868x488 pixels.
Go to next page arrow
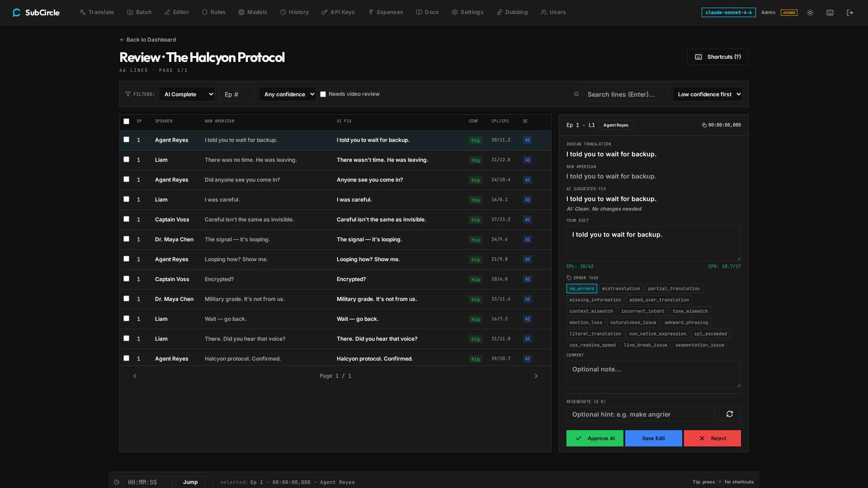tap(536, 376)
